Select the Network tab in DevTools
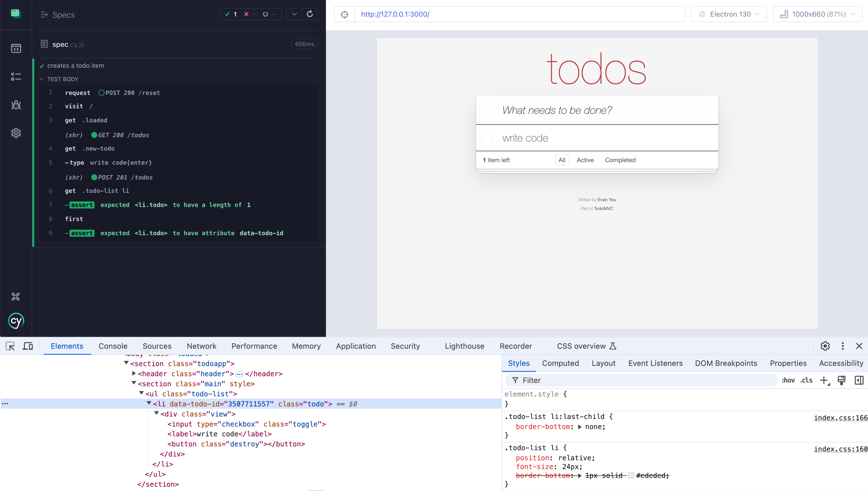The height and width of the screenshot is (491, 868). tap(201, 346)
